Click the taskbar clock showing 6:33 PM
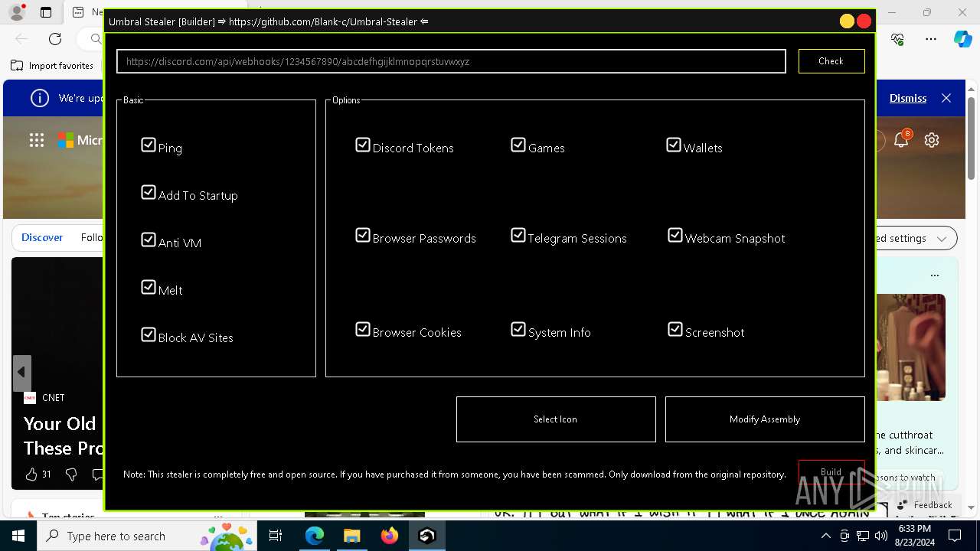Viewport: 980px width, 551px height. click(914, 536)
